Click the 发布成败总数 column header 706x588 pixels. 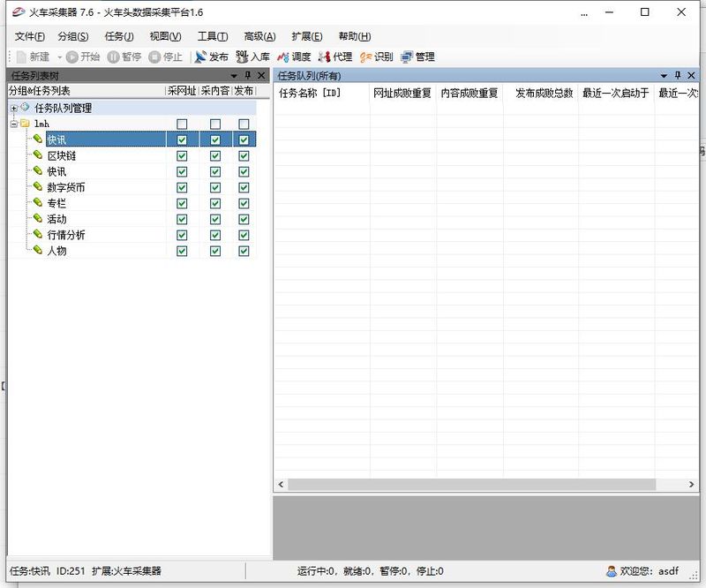pyautogui.click(x=541, y=93)
